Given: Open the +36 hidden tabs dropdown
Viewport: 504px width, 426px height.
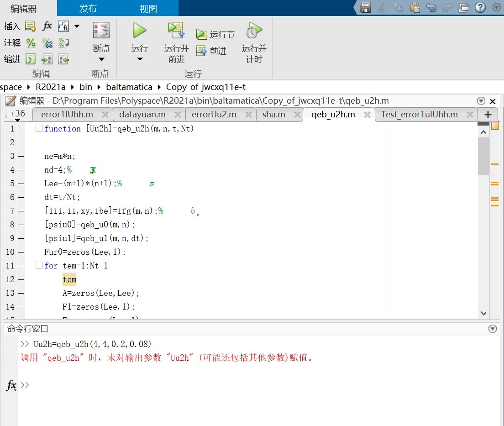Looking at the screenshot, I should point(17,115).
